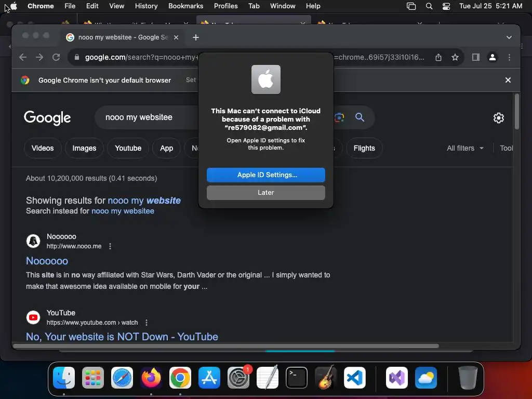Open Chrome profile avatar menu

point(493,57)
